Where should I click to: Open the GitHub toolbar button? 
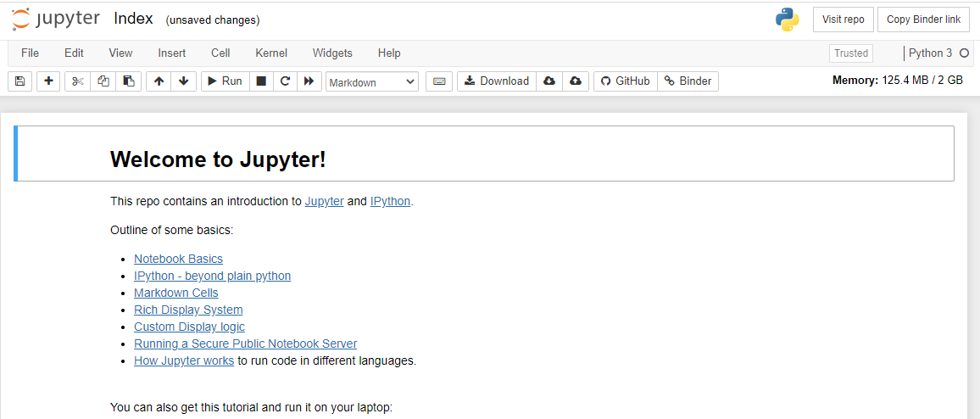coord(626,81)
